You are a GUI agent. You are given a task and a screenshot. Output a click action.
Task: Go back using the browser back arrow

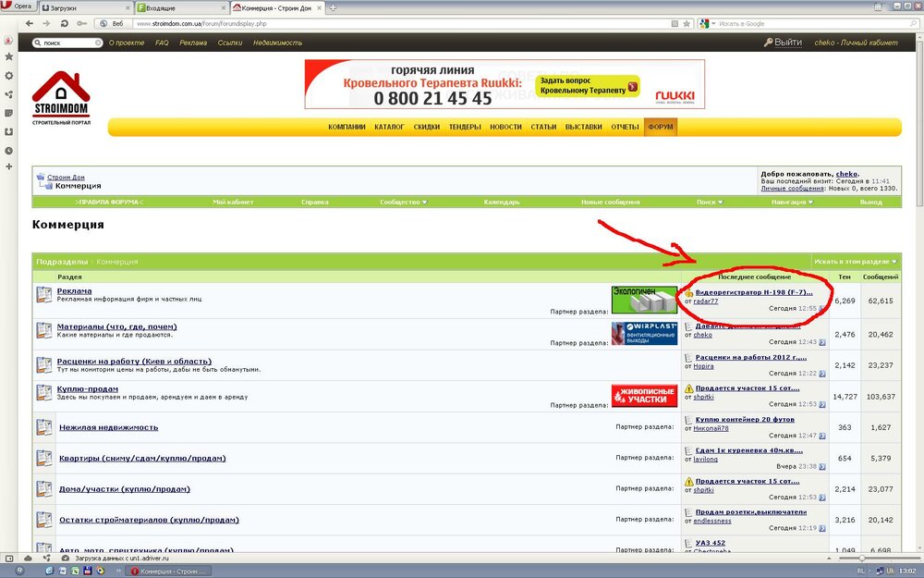30,24
